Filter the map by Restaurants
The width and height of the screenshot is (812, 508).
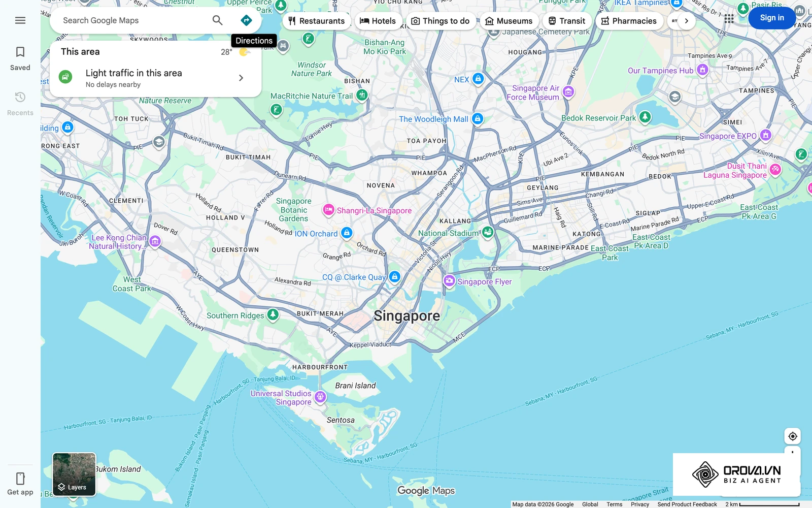(x=317, y=21)
